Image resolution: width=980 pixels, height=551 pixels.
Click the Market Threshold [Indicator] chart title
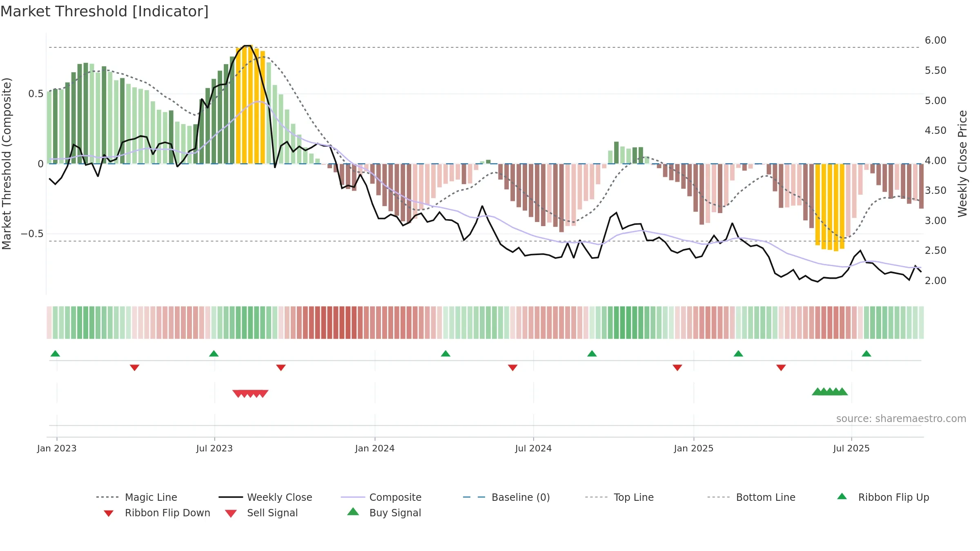click(x=105, y=11)
